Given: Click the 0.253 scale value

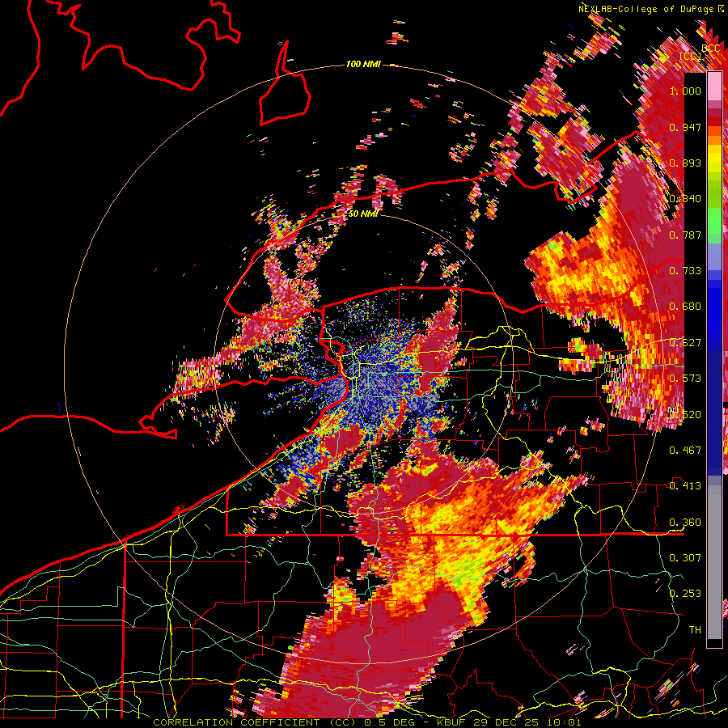Looking at the screenshot, I should pos(685,594).
